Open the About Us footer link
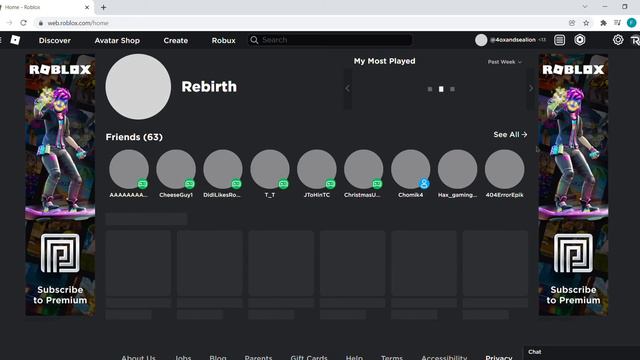Viewport: 640px width, 360px height. [138, 357]
